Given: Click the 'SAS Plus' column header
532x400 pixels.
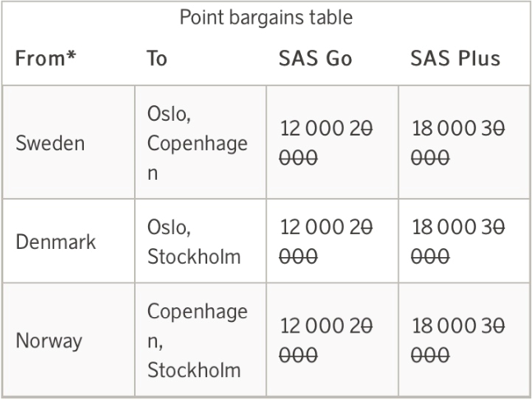Looking at the screenshot, I should [455, 60].
